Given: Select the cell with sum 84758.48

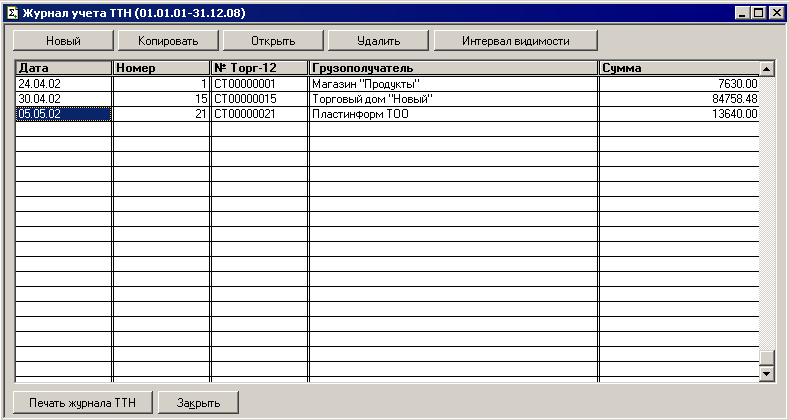Looking at the screenshot, I should coord(678,99).
